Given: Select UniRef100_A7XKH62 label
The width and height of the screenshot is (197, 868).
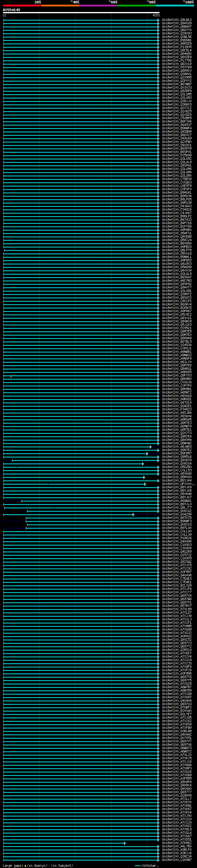Looking at the screenshot, I should click(x=176, y=843).
